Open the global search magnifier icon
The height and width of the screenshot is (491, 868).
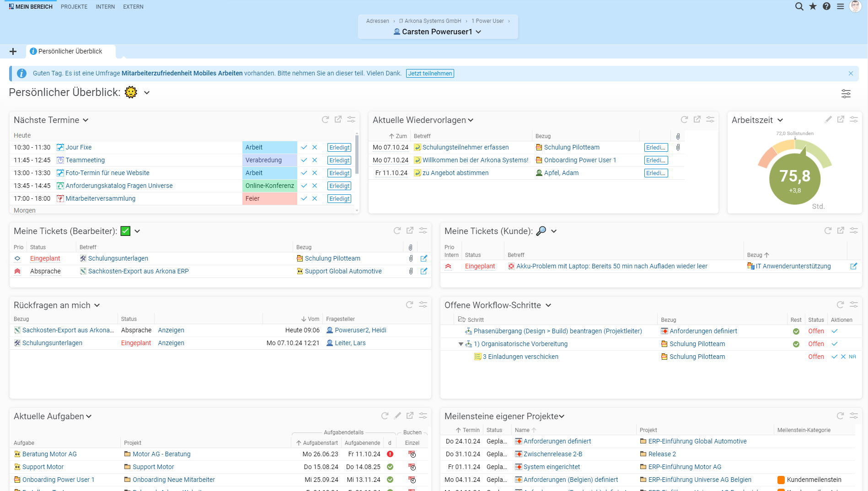click(799, 6)
